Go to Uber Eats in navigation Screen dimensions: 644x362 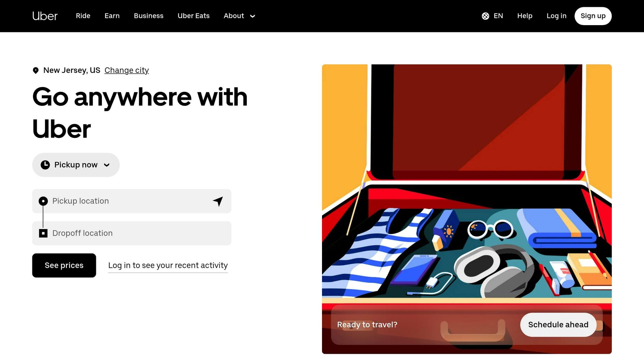(x=193, y=16)
